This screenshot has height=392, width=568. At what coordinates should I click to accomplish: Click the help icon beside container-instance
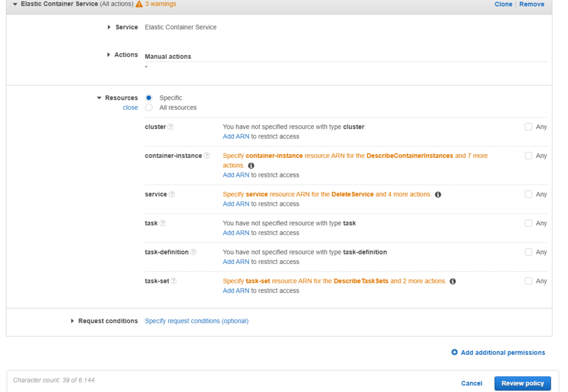(x=206, y=156)
